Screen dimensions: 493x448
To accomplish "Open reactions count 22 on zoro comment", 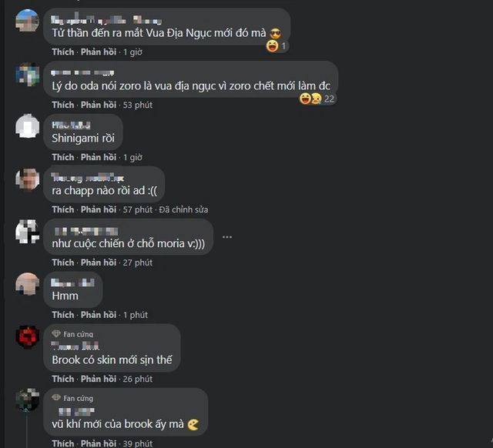I will pos(329,99).
